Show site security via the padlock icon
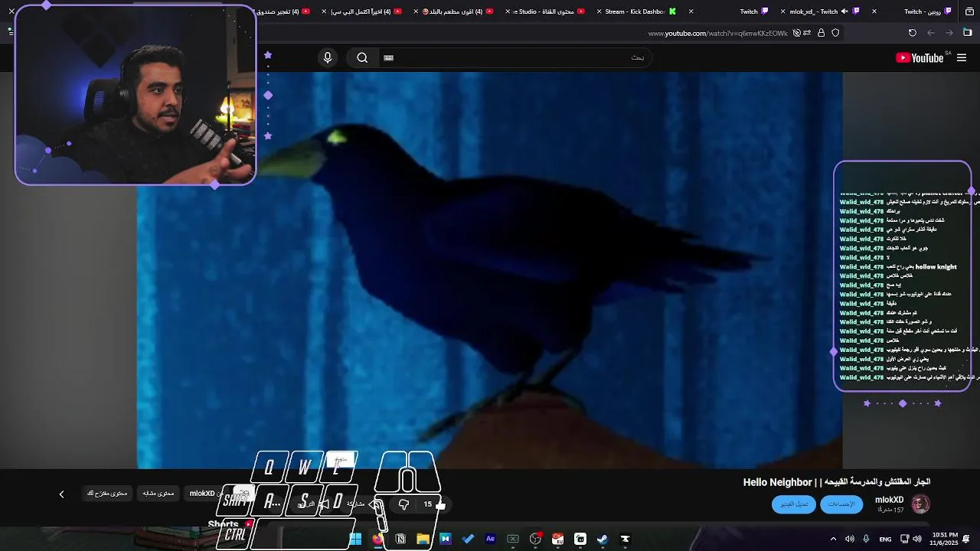980x551 pixels. 822,33
